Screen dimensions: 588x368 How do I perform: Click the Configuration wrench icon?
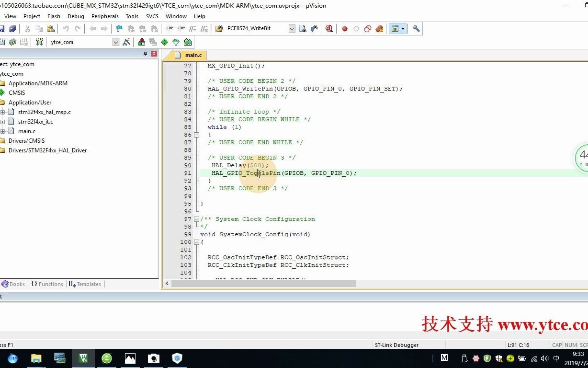(416, 29)
